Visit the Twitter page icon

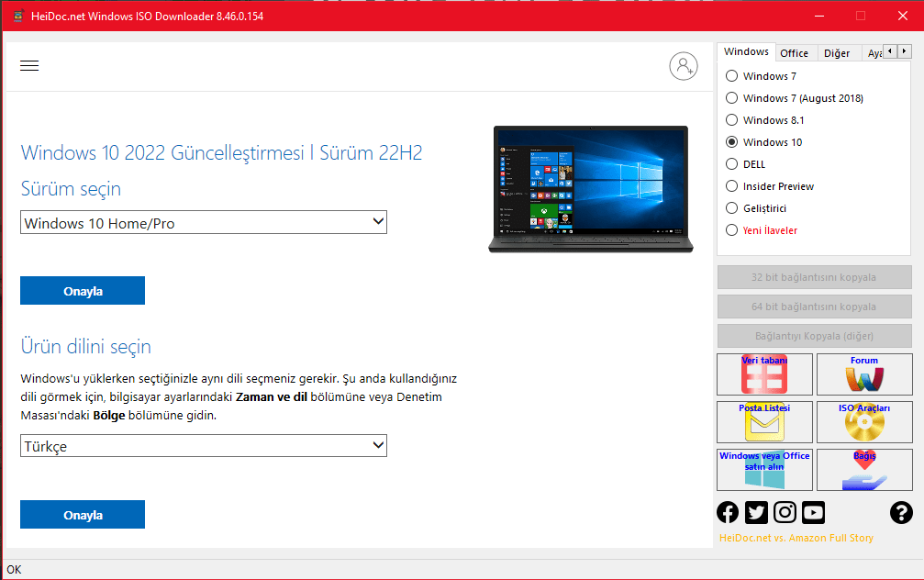(756, 512)
